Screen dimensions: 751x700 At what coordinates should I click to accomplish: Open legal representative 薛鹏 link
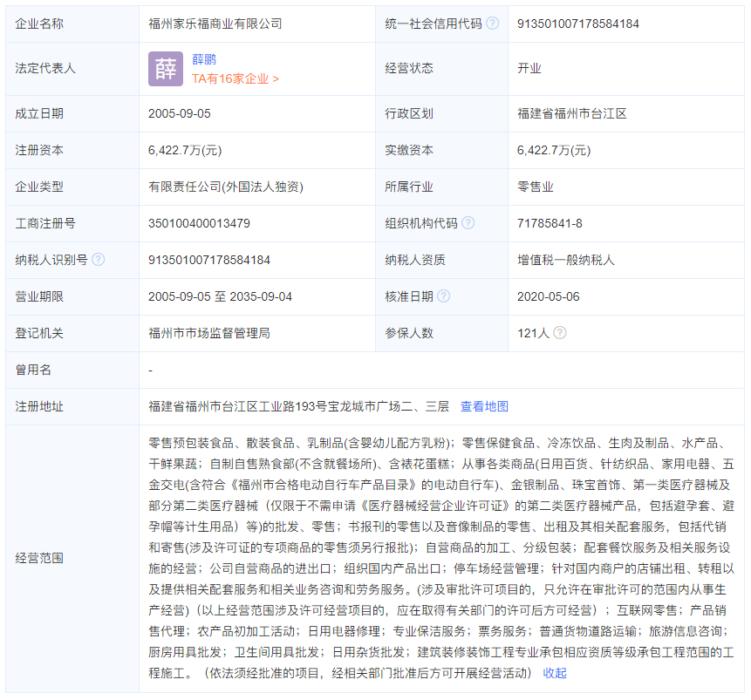(204, 59)
